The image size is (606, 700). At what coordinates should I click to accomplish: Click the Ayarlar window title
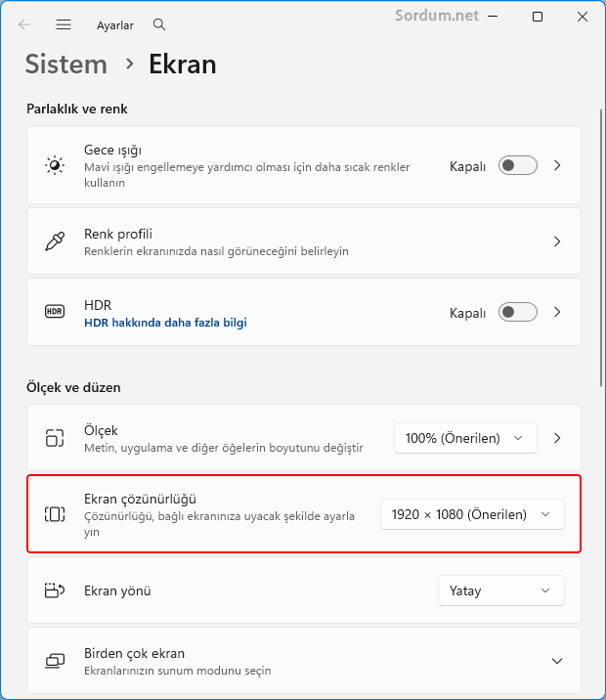click(x=115, y=25)
